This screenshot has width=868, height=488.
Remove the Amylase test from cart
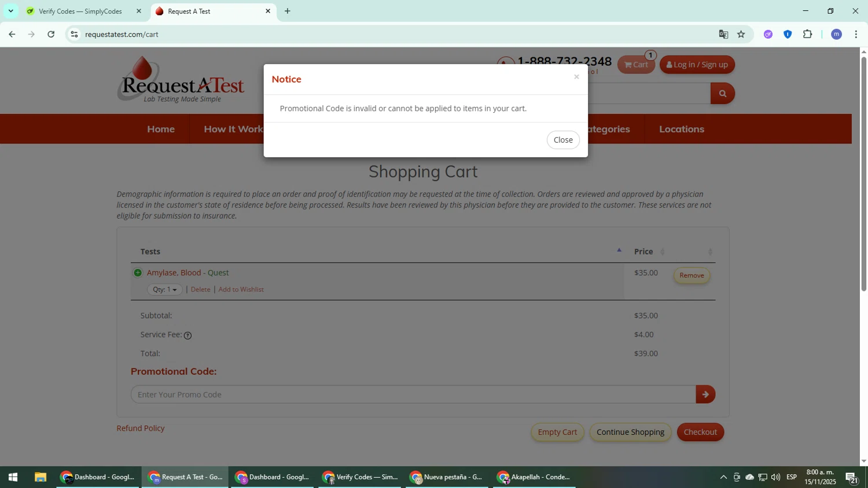[692, 275]
